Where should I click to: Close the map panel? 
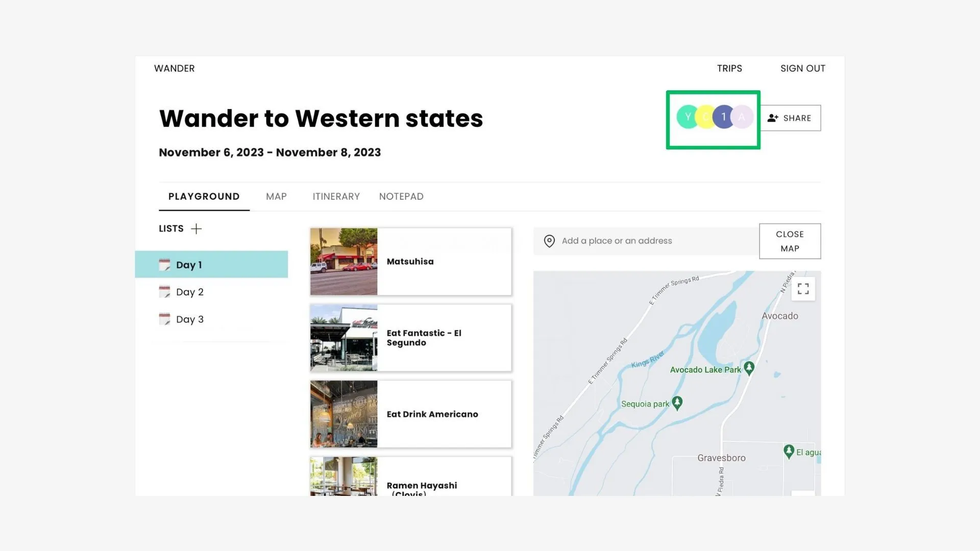(x=790, y=241)
